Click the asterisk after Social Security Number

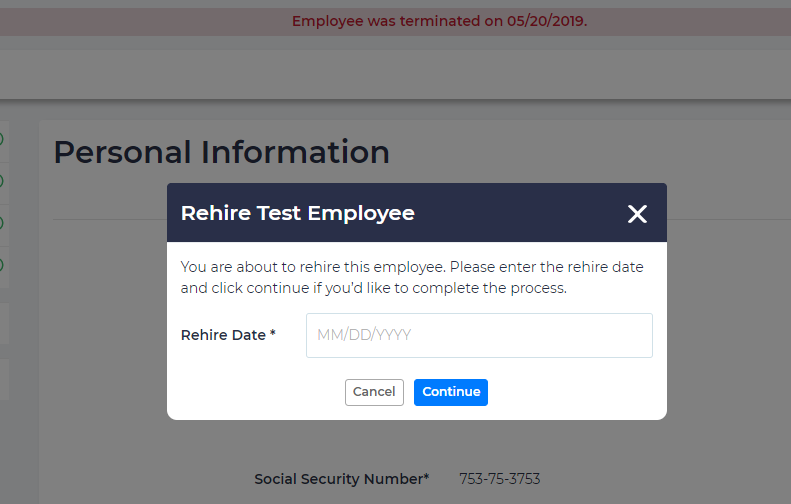click(x=426, y=478)
